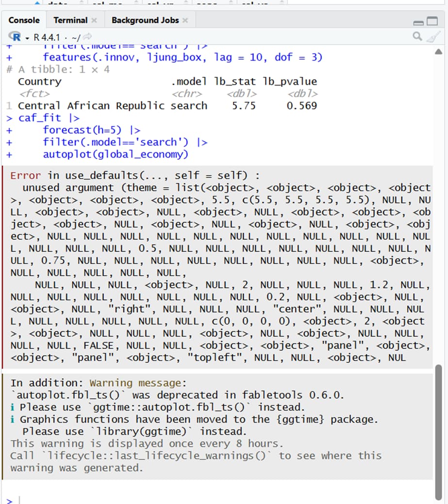This screenshot has height=504, width=448.
Task: Switch to the Console tab
Action: 24,20
